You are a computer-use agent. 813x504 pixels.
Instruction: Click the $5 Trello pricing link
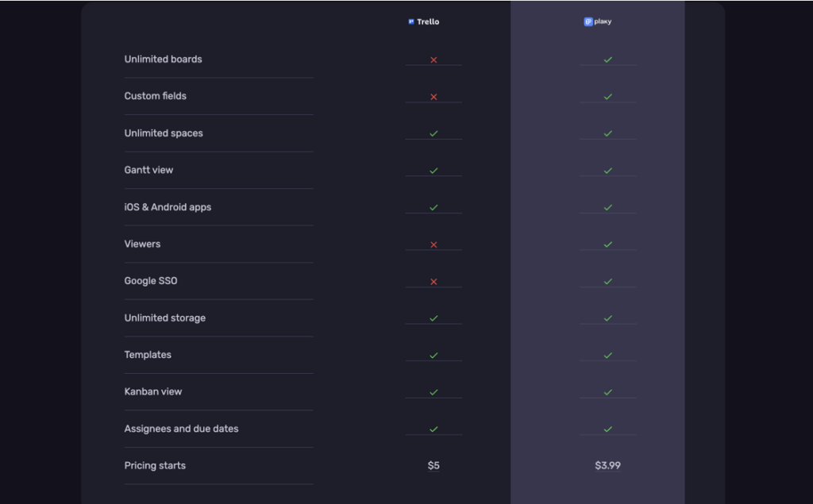click(x=433, y=466)
